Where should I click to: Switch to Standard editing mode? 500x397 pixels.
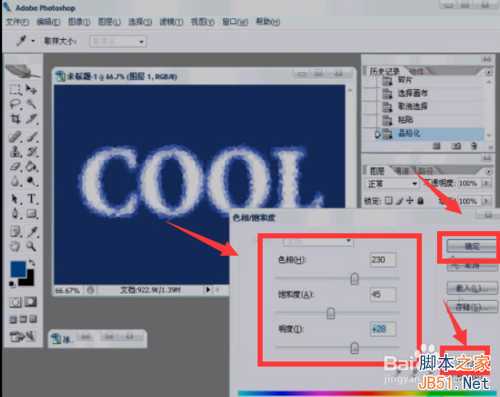tap(15, 302)
